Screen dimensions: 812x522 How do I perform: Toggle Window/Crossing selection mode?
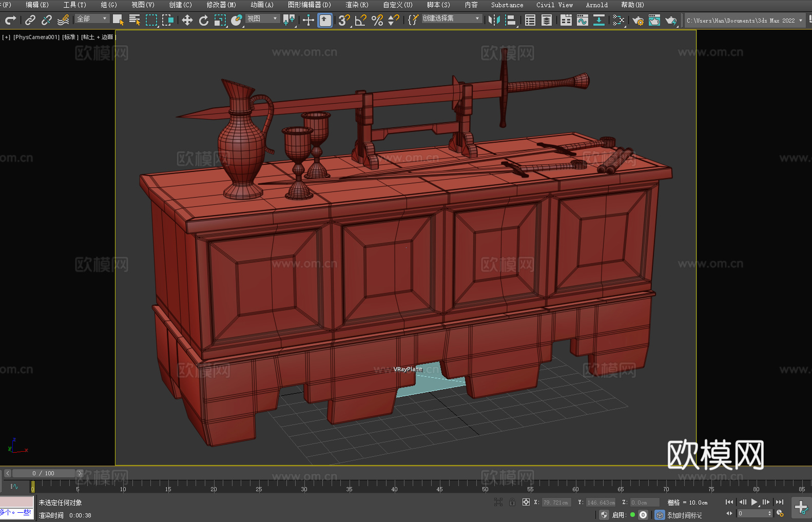(168, 20)
